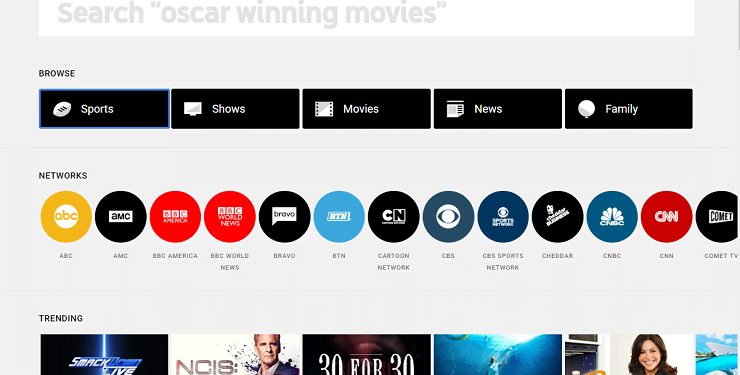Open the NCIS trending thumbnail
The height and width of the screenshot is (375, 740).
(x=235, y=355)
